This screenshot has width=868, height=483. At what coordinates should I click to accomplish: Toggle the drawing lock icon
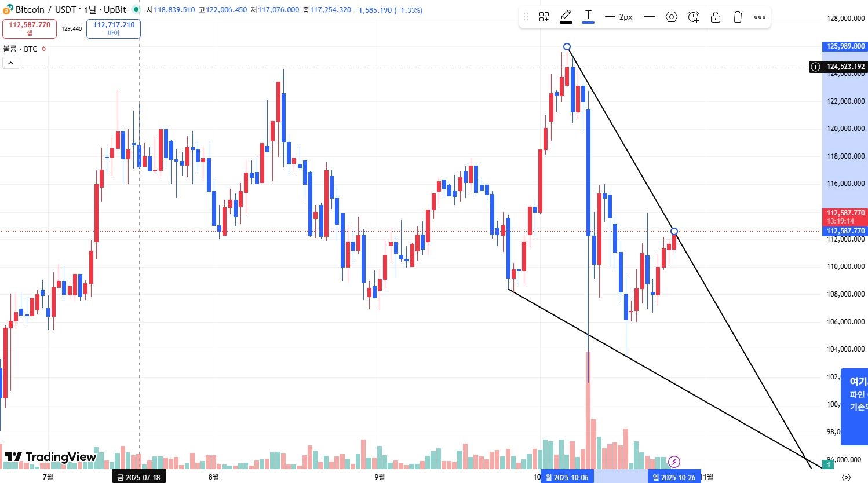click(716, 17)
